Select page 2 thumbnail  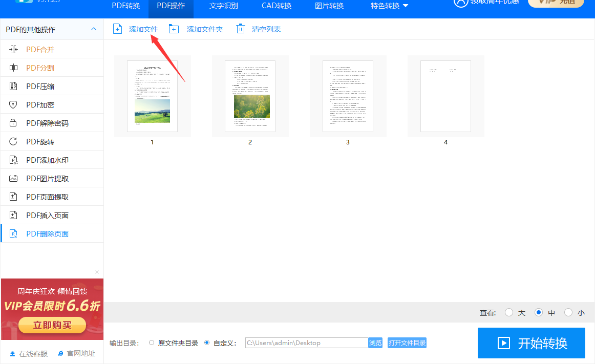(250, 96)
